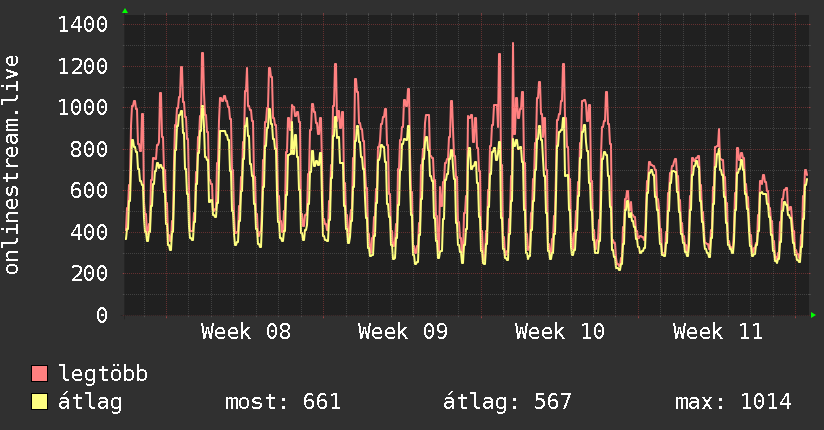
Task: Click the yellow átlag legend swatch
Action: (39, 402)
